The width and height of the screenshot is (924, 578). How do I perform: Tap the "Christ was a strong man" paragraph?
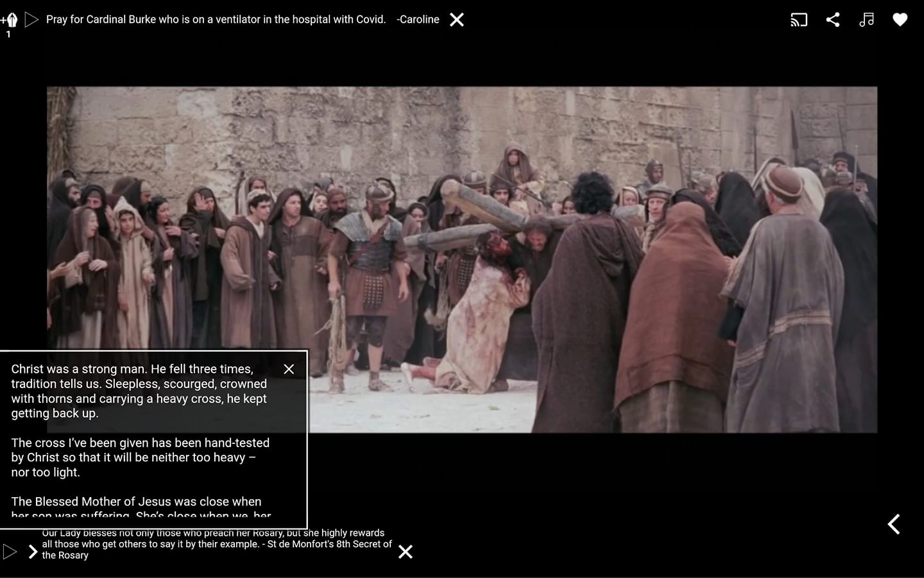(139, 391)
